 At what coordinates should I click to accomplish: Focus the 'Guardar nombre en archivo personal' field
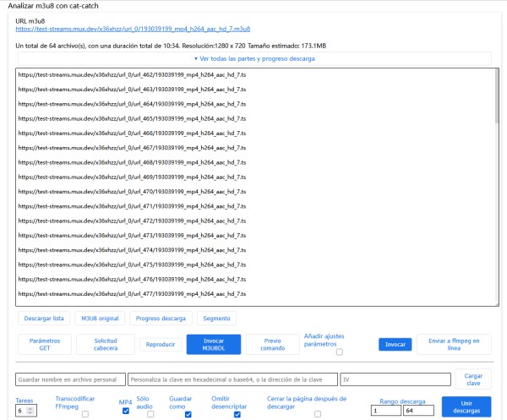(x=70, y=379)
